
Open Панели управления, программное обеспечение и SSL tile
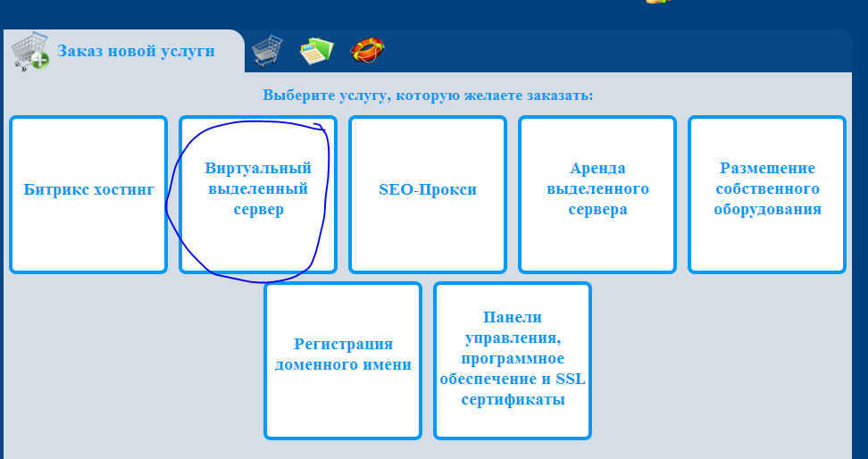tap(513, 361)
